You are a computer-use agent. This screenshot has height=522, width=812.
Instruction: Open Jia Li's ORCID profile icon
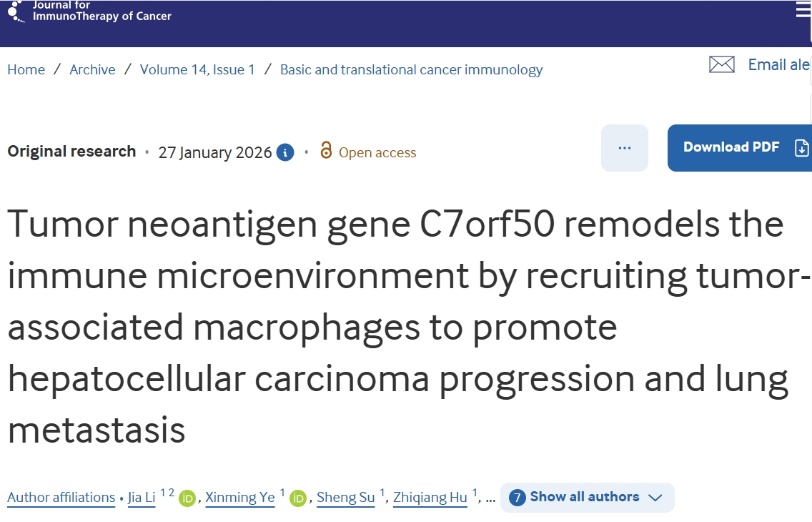(x=187, y=498)
